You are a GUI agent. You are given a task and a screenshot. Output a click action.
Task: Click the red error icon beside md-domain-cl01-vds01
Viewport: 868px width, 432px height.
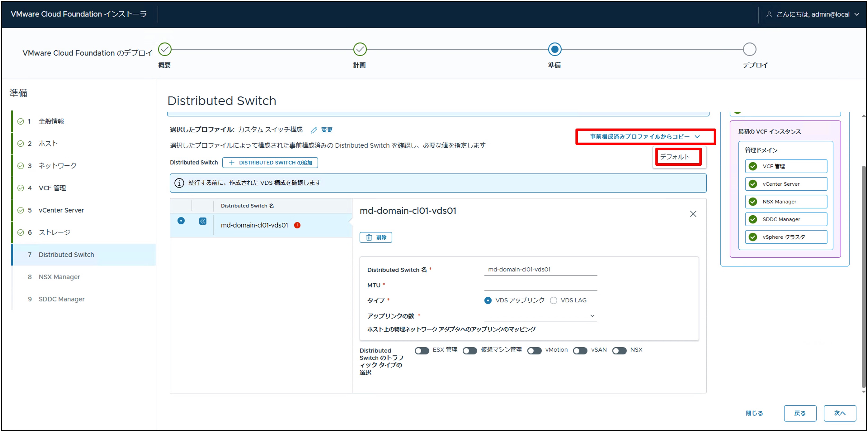coord(298,225)
